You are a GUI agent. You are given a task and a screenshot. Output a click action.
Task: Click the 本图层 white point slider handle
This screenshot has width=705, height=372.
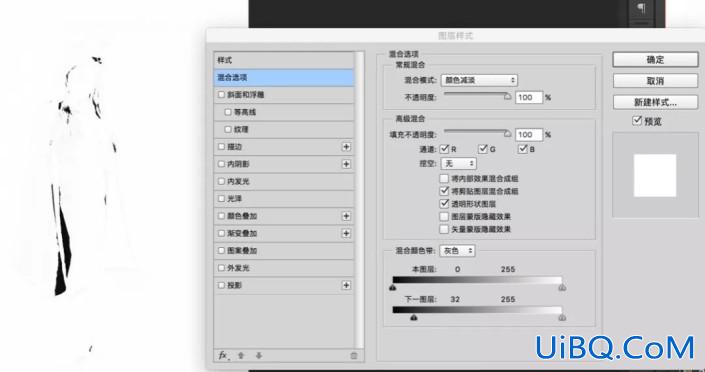click(x=562, y=287)
